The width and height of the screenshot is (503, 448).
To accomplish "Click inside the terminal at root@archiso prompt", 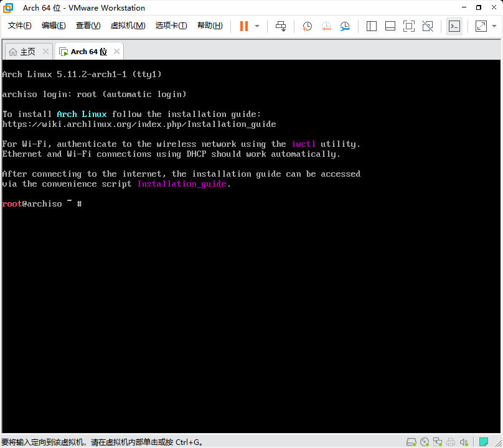I will (x=42, y=204).
